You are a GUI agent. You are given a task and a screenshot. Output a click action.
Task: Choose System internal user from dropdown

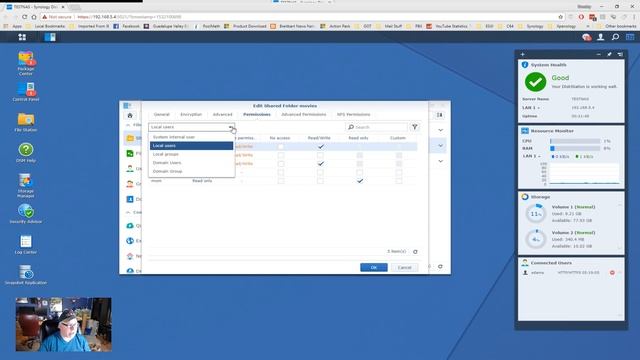(191, 137)
